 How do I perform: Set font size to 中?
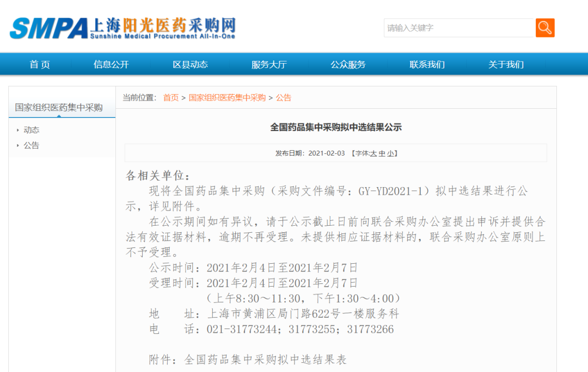click(382, 154)
